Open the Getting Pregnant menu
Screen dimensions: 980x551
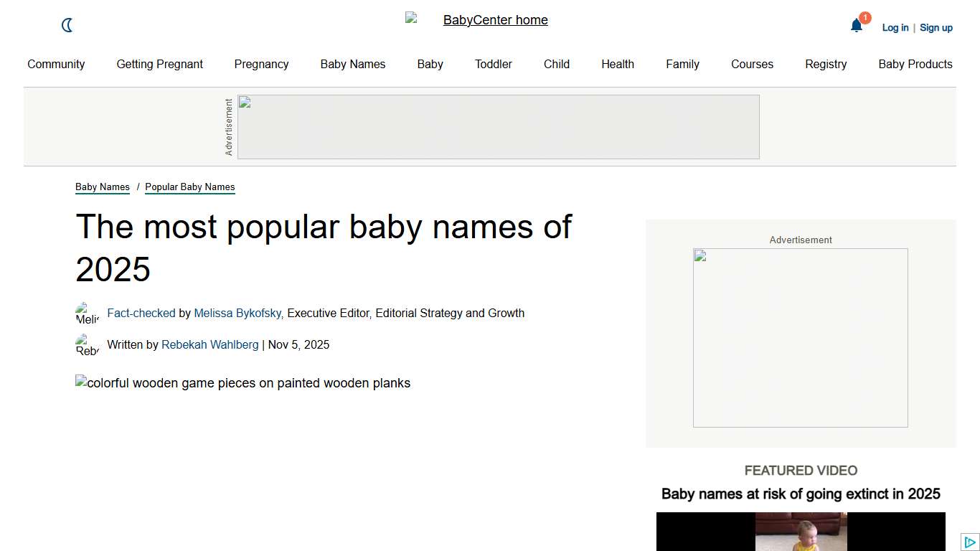(159, 64)
